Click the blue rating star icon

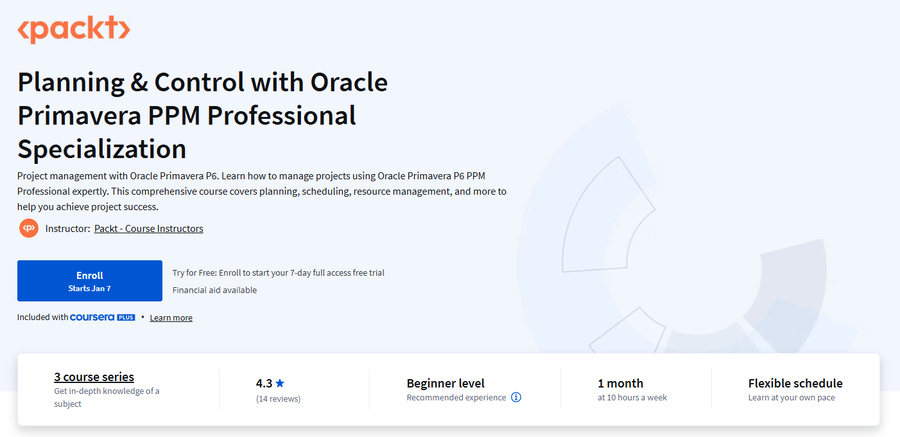pyautogui.click(x=280, y=383)
